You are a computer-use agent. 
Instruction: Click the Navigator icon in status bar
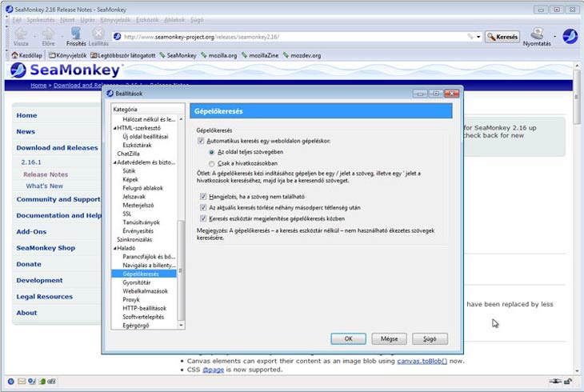(11, 381)
